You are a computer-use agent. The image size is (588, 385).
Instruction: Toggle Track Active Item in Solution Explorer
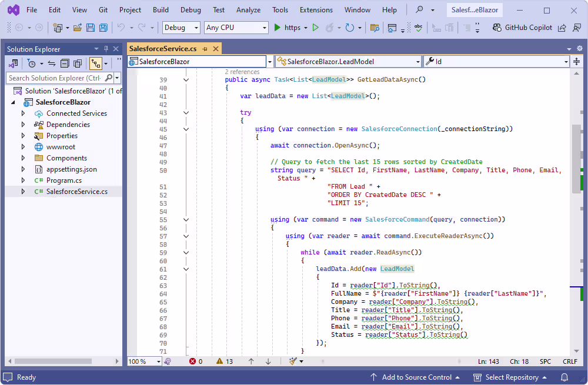(95, 63)
